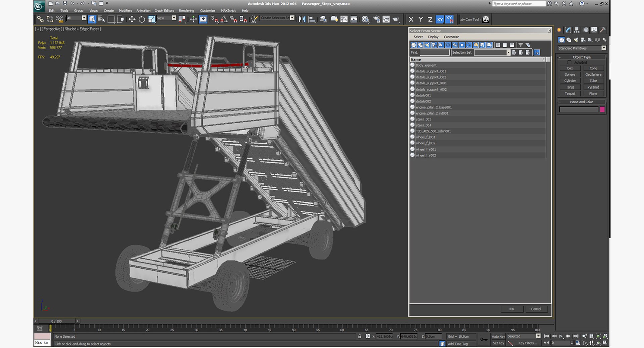Image resolution: width=644 pixels, height=348 pixels.
Task: Open the Standard Primitives dropdown
Action: pos(604,48)
